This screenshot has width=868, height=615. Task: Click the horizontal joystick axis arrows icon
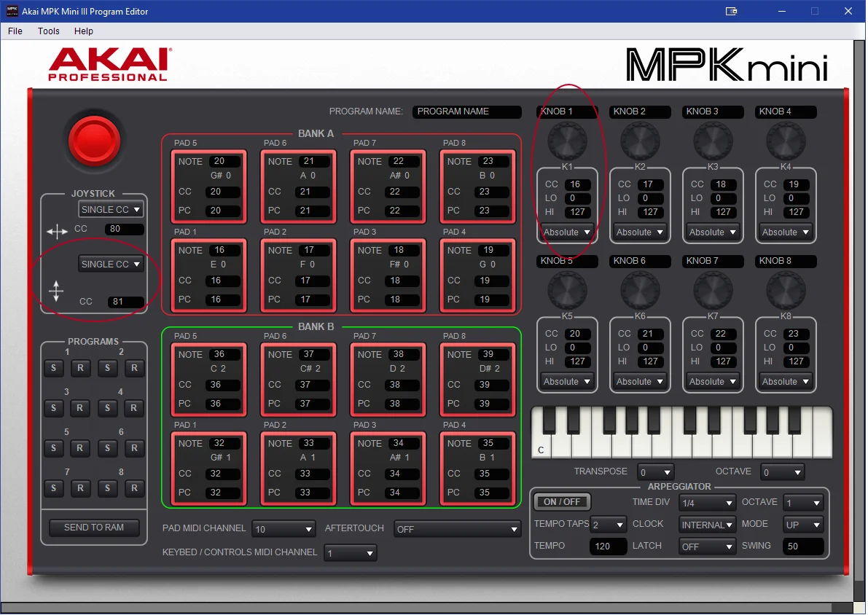point(57,232)
